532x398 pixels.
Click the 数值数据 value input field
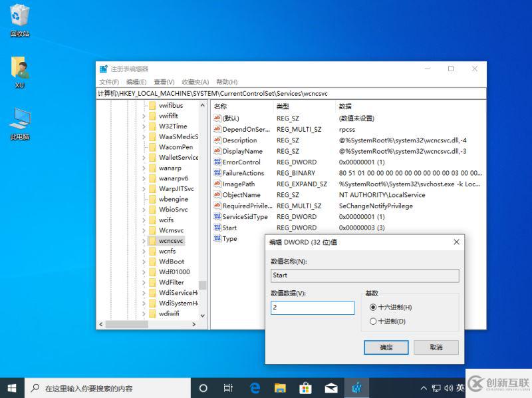pyautogui.click(x=313, y=307)
